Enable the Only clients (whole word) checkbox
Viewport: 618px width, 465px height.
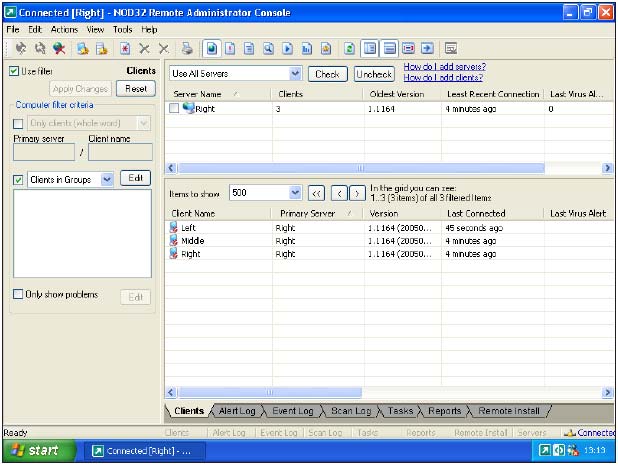point(18,124)
